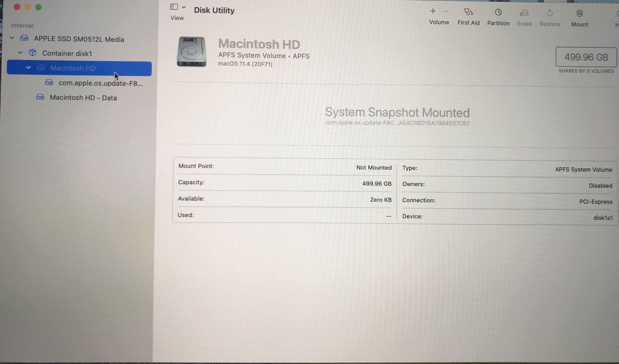The image size is (619, 364).
Task: Click the Restore arrow icon
Action: (x=550, y=13)
